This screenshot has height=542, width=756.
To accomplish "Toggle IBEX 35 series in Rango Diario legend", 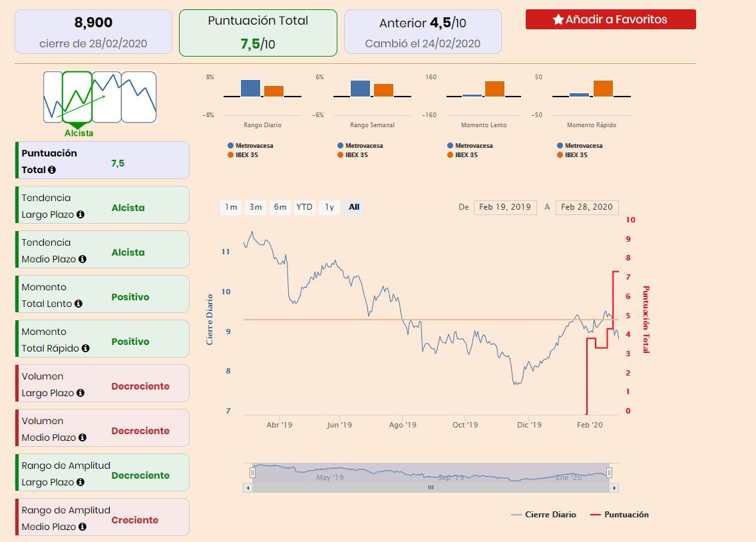I will coord(243,154).
